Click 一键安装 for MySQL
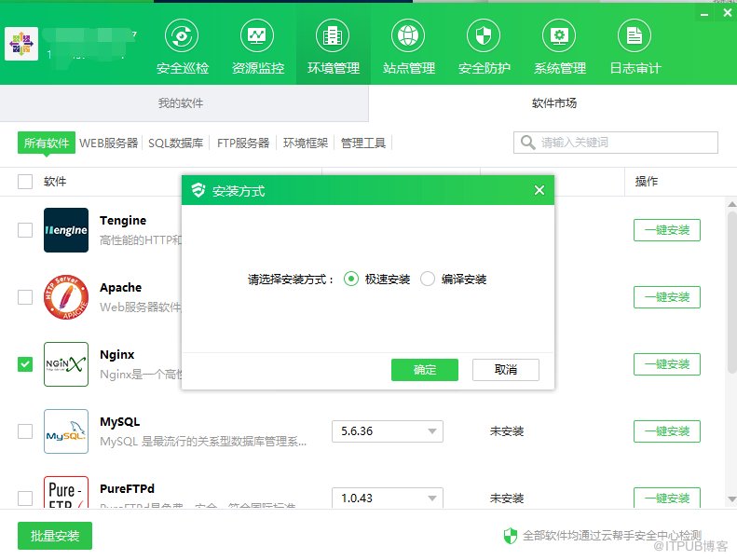 [x=667, y=431]
